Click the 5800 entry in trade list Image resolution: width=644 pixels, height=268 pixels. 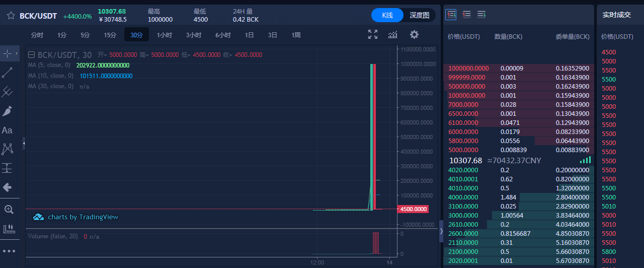click(x=608, y=252)
